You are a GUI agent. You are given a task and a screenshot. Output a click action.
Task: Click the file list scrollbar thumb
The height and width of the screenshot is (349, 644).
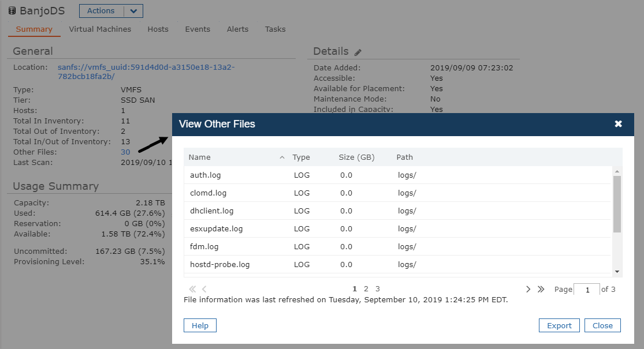pos(617,204)
